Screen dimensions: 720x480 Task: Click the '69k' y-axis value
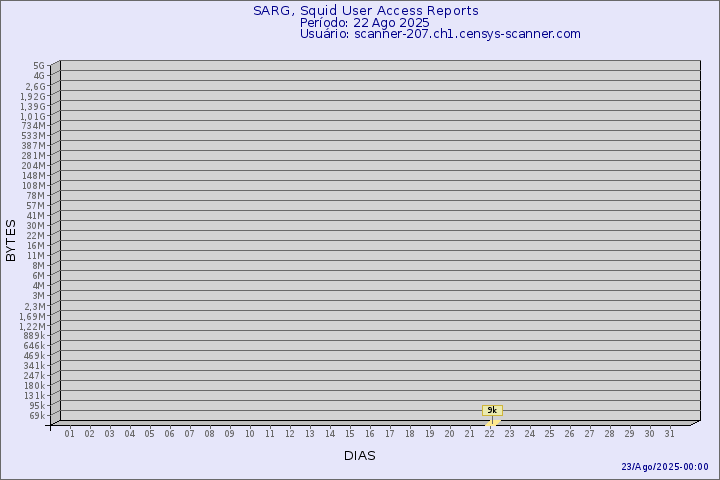37,416
